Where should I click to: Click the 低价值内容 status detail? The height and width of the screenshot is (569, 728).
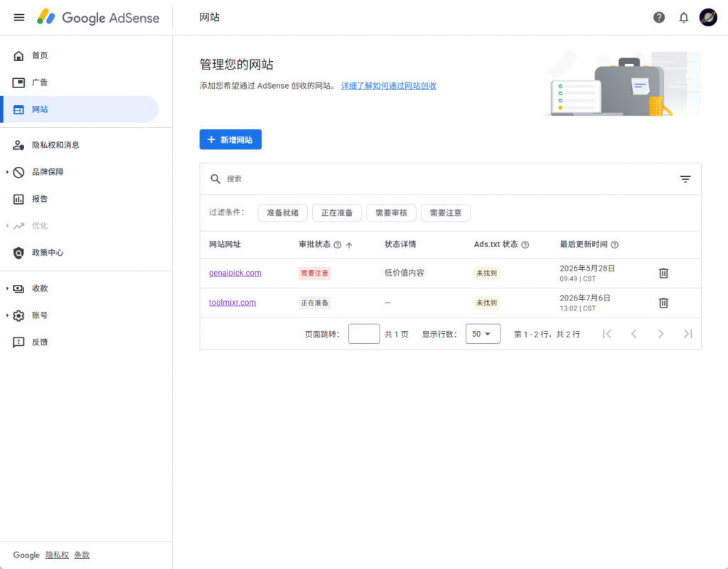coord(404,273)
